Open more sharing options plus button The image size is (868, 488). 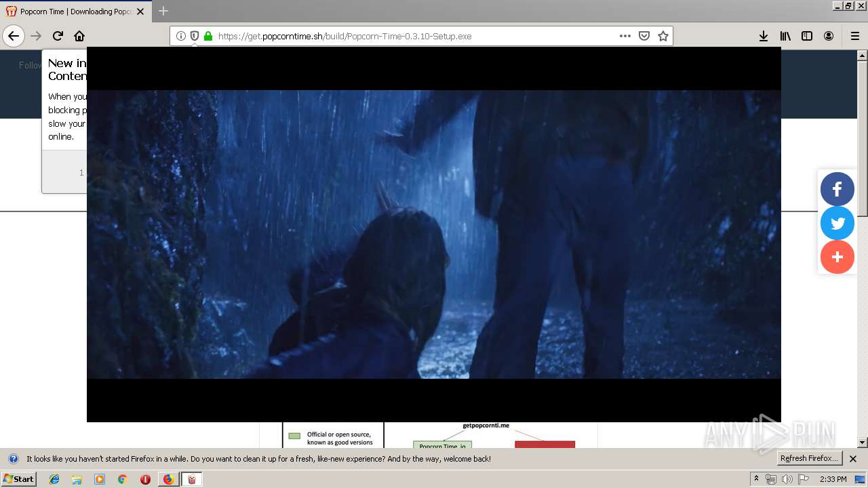tap(837, 257)
